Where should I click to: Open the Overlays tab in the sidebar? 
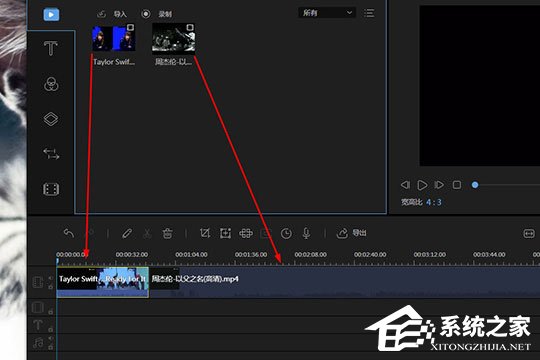click(51, 119)
